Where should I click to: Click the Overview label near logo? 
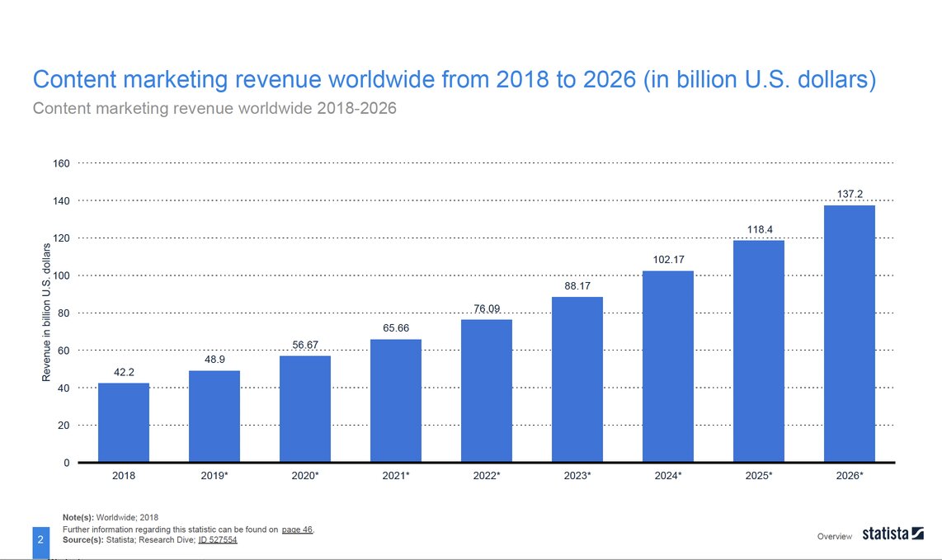tap(835, 536)
